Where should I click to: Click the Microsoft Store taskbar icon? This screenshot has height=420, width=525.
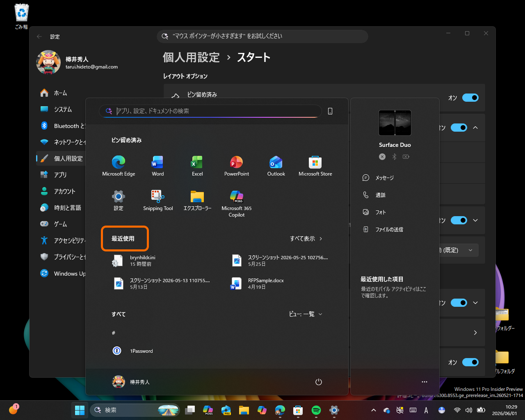[x=298, y=410]
